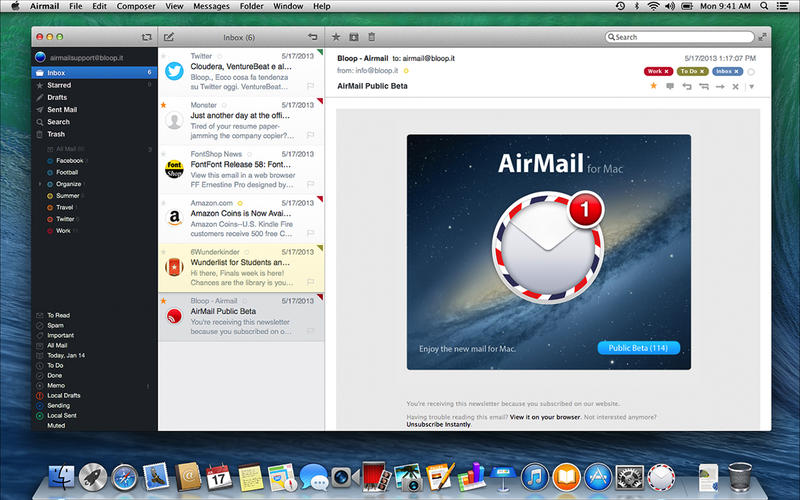Click the compose new message icon
Viewport: 800px width, 500px height.
(168, 37)
